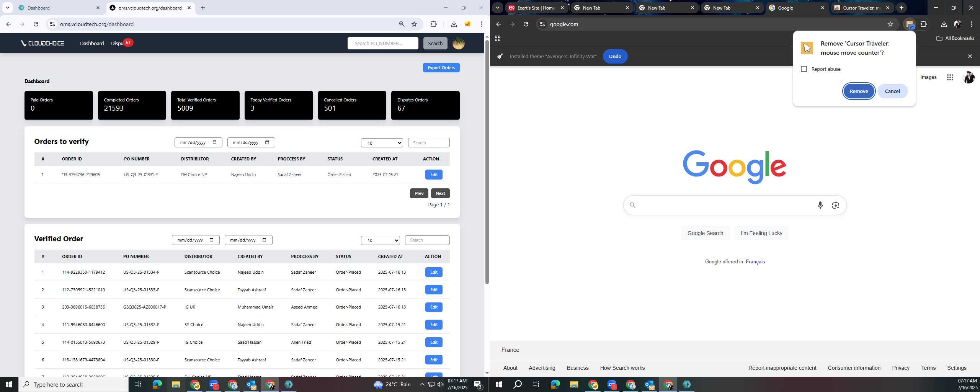Click reload icon in Google window
Viewport: 980px width, 392px height.
tap(526, 24)
